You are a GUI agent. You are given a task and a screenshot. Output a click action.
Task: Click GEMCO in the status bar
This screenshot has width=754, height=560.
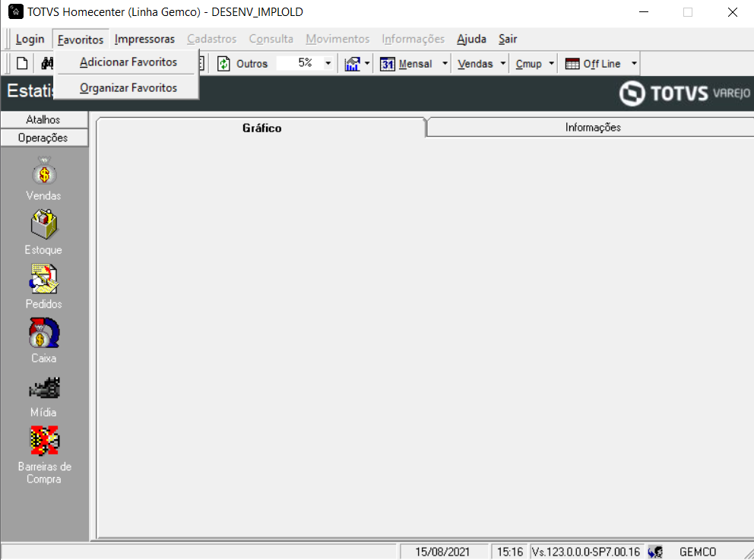pyautogui.click(x=698, y=552)
